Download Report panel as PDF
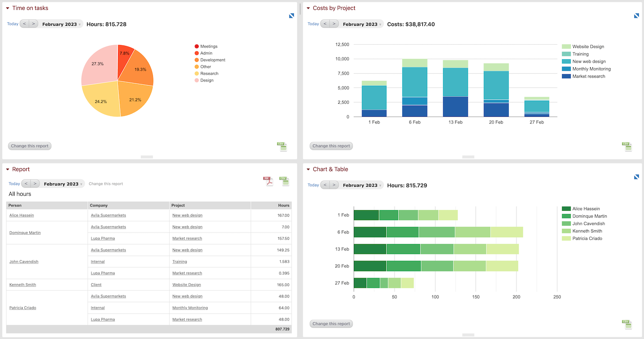The image size is (644, 339). (x=268, y=182)
